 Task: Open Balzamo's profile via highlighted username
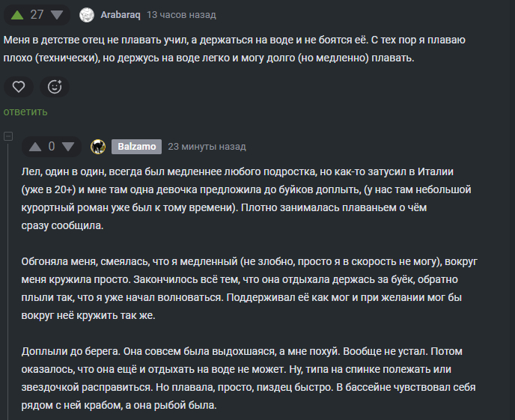pyautogui.click(x=135, y=146)
